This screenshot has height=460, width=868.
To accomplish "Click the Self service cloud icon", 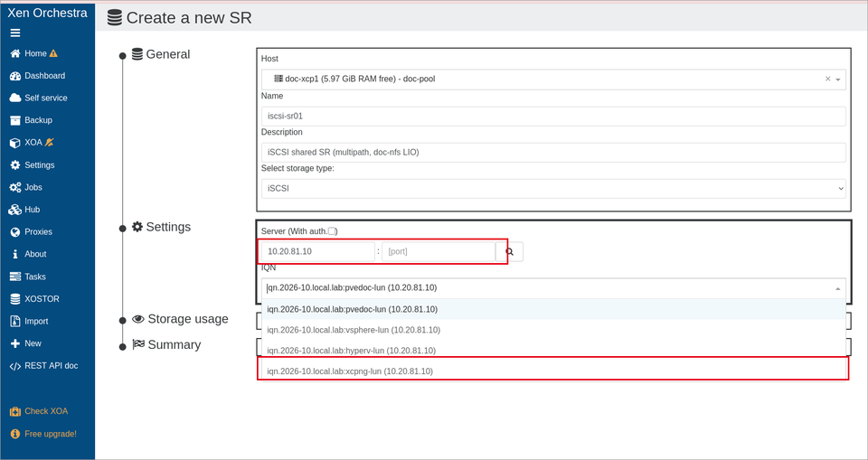I will [15, 98].
